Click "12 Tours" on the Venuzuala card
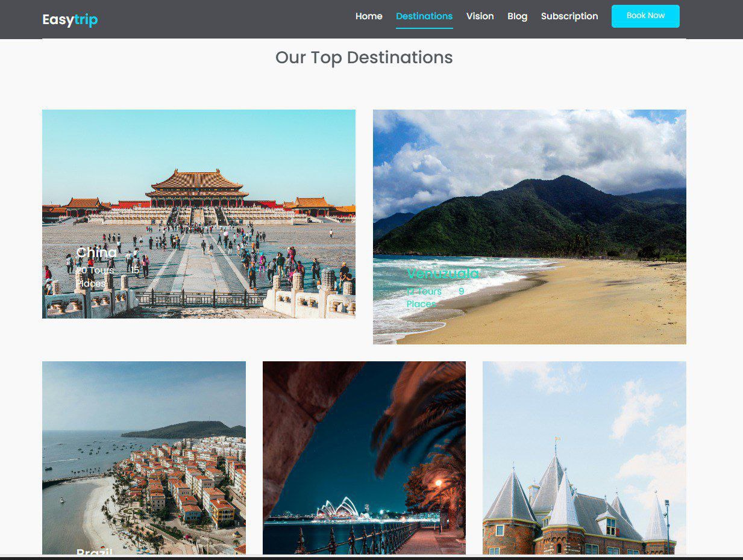The image size is (743, 560). (423, 291)
